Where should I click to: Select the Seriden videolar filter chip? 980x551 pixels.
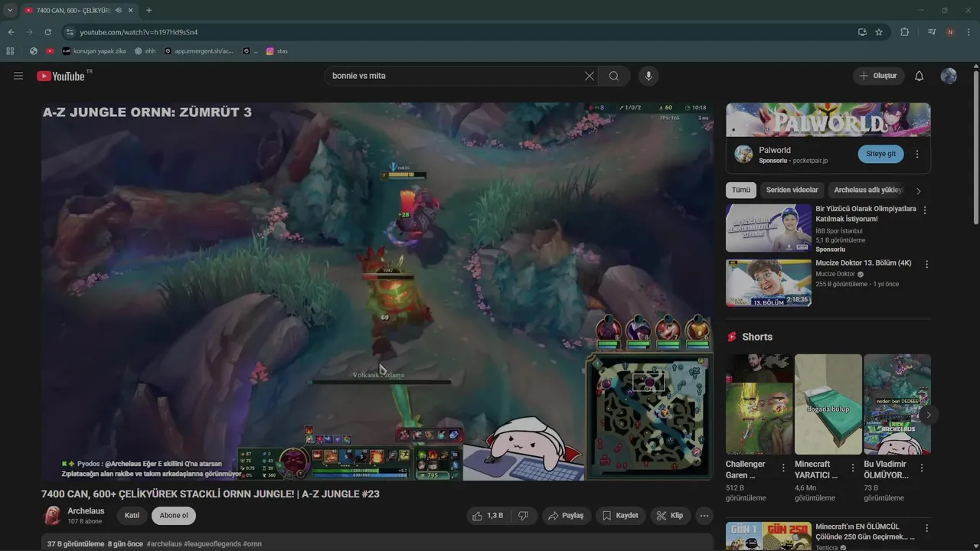(792, 190)
